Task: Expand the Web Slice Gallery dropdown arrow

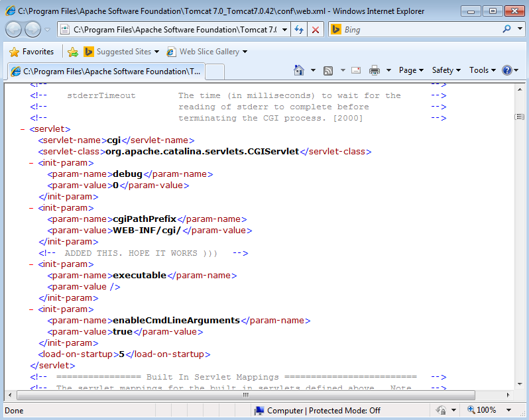Action: [245, 52]
